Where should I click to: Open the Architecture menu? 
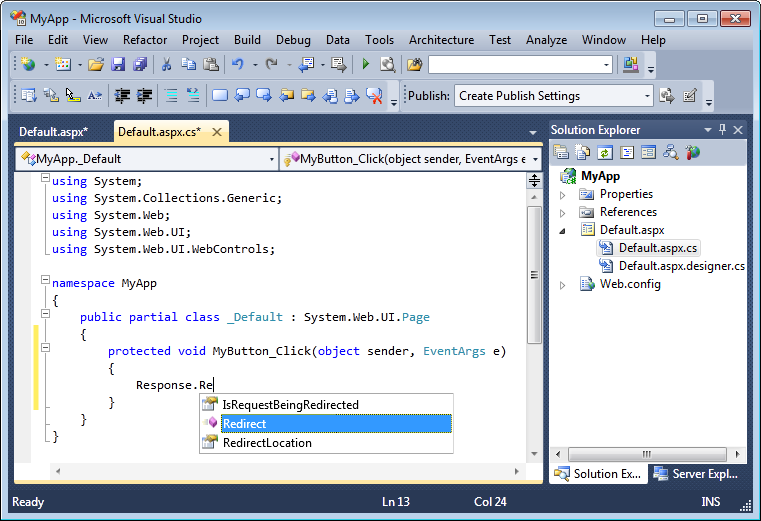pyautogui.click(x=441, y=40)
